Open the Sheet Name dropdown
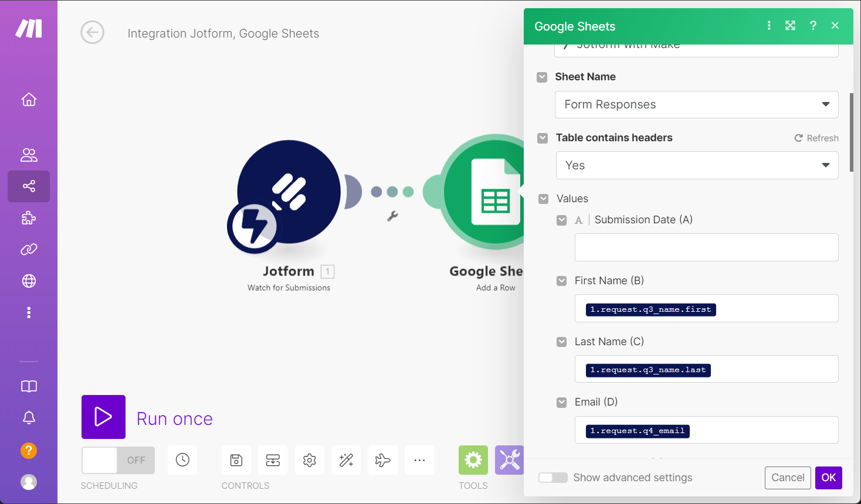The image size is (861, 504). [697, 105]
